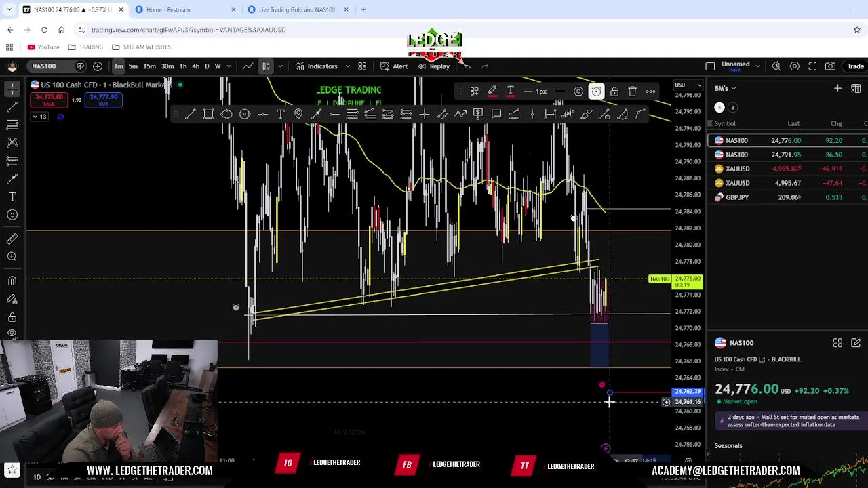Toggle lock on selected drawing
The height and width of the screenshot is (488, 868).
614,91
